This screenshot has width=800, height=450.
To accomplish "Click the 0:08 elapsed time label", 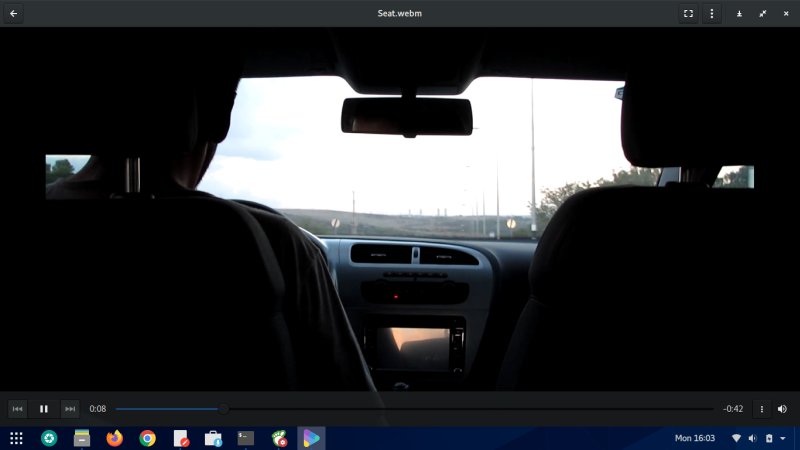I will tap(97, 409).
